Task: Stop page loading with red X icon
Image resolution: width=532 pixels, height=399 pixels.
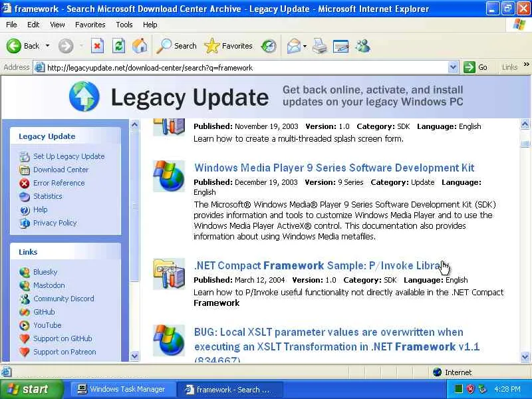Action: [x=97, y=46]
